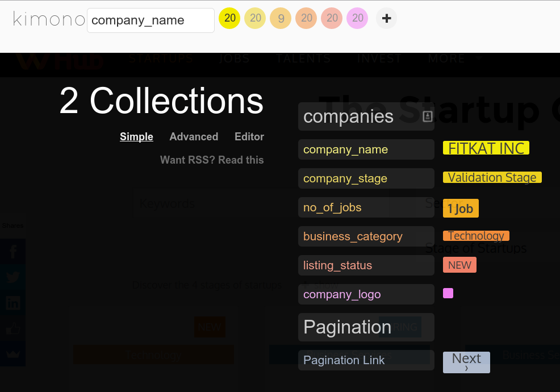Select the pink 20 property circle
Image resolution: width=560 pixels, height=392 pixels.
(357, 18)
